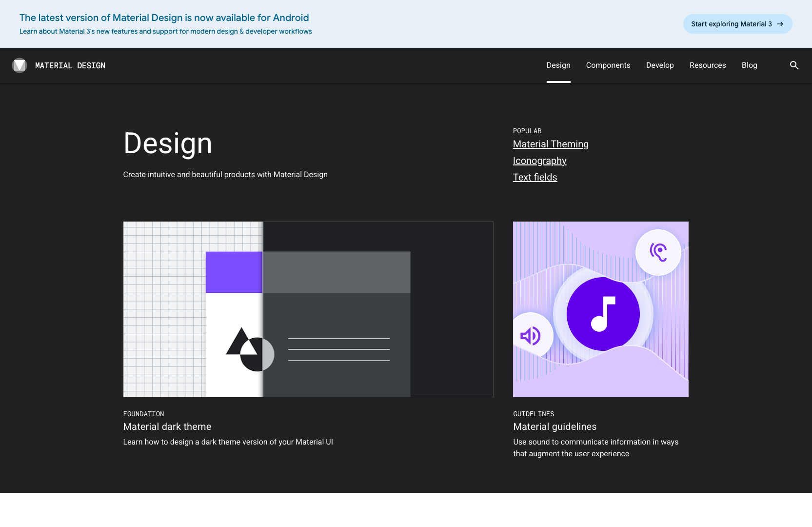The image size is (812, 527).
Task: Click the Learn about Material 3 banner text
Action: point(165,31)
